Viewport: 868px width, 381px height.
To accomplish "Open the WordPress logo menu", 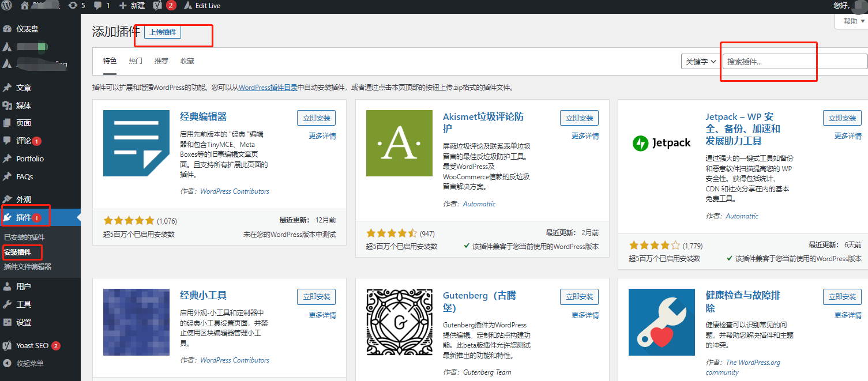I will tap(7, 6).
